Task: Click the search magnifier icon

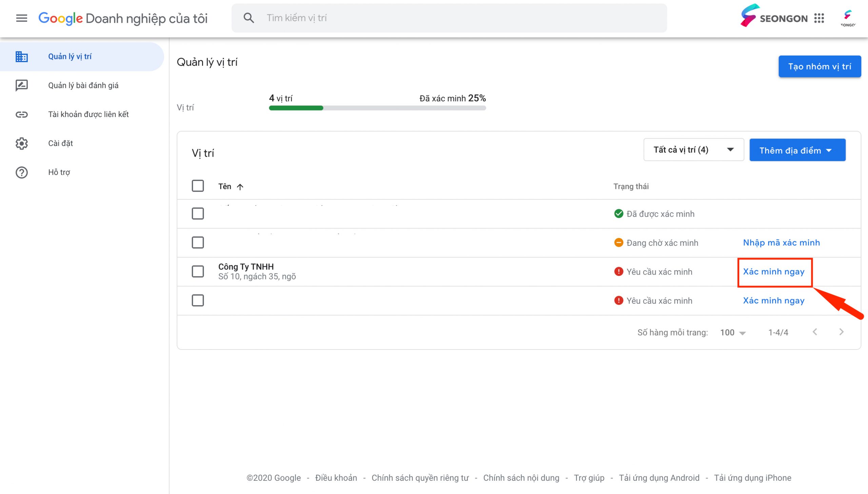Action: pos(249,18)
